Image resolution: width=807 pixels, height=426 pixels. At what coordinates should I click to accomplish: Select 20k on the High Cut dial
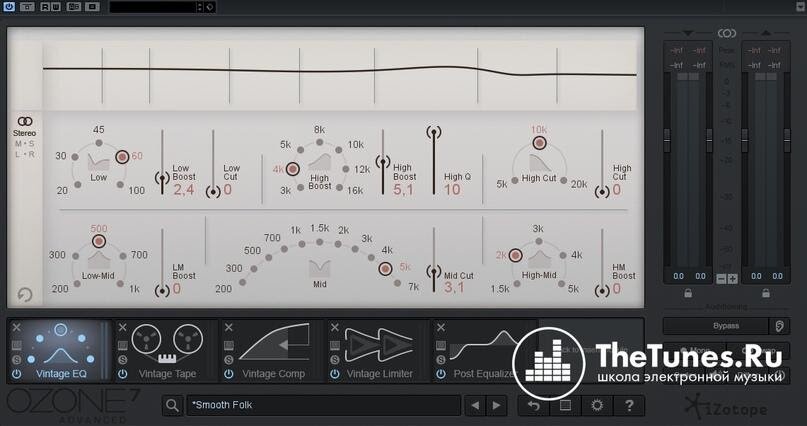(564, 181)
